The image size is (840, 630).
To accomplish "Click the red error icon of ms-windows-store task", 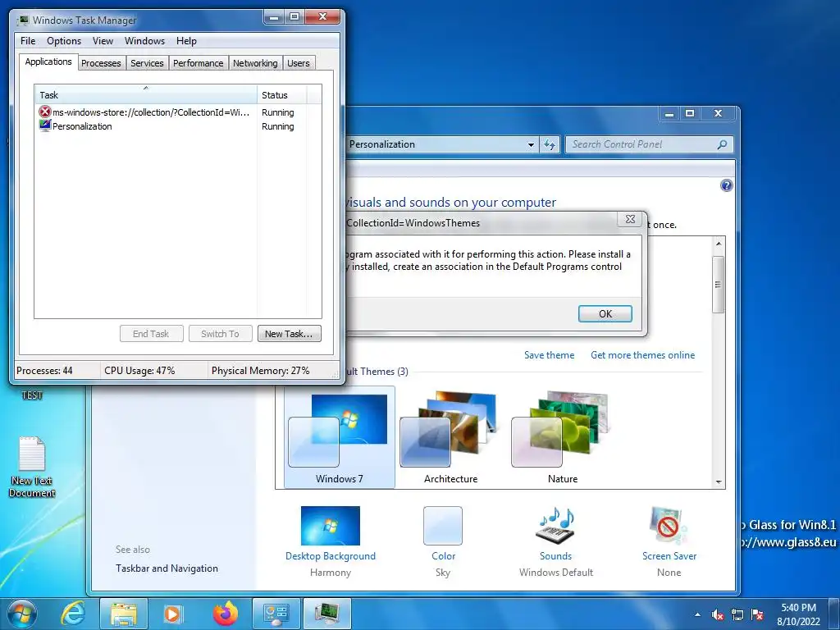I will pyautogui.click(x=44, y=112).
